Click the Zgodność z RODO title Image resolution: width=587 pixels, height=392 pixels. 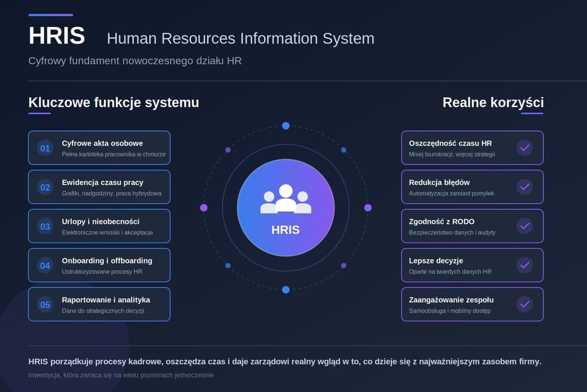coord(442,222)
